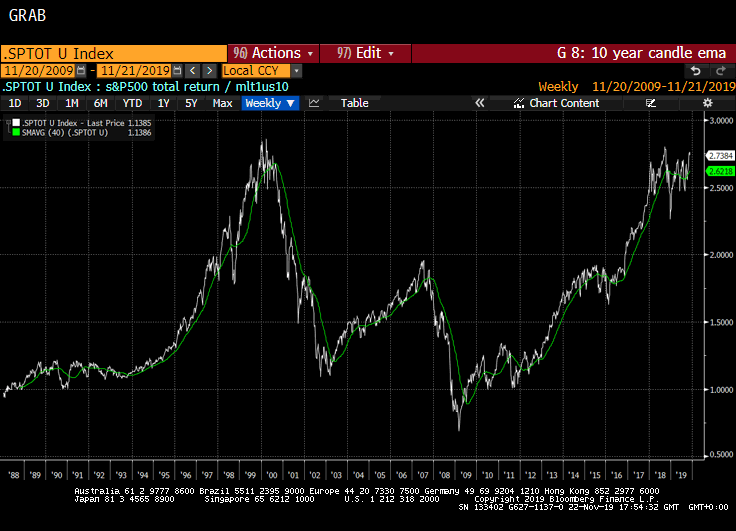Click the Local CCY currency field
Viewport: 736px width, 531px height.
pyautogui.click(x=256, y=71)
